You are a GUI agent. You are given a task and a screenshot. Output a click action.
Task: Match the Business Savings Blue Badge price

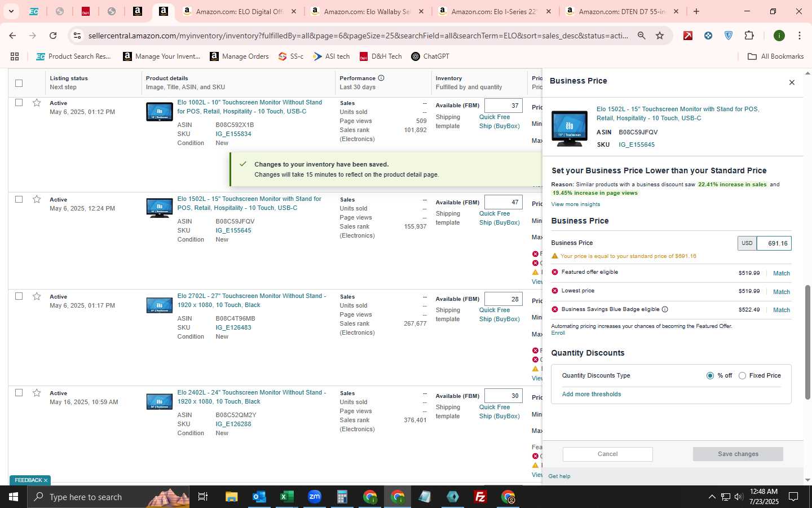tap(781, 310)
